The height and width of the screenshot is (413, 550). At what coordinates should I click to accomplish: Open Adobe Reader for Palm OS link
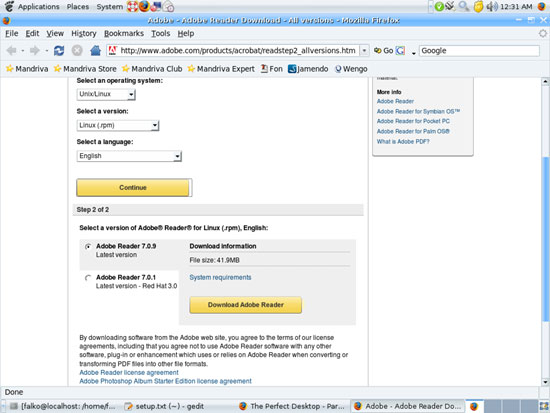413,131
